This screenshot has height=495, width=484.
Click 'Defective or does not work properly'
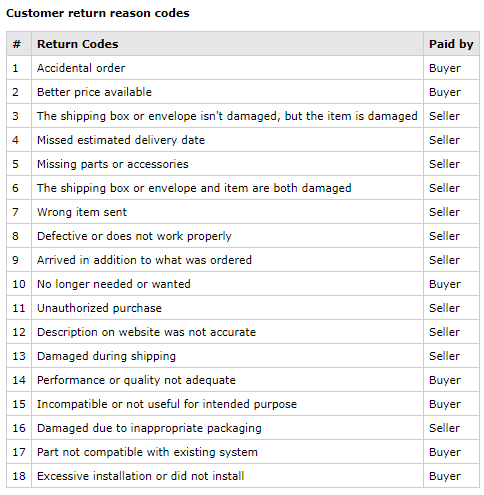(134, 236)
